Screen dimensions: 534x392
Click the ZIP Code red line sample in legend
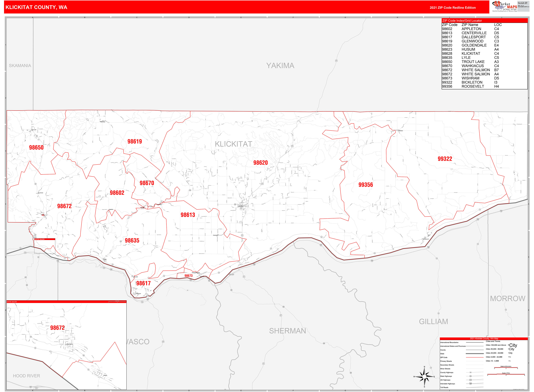475,358
